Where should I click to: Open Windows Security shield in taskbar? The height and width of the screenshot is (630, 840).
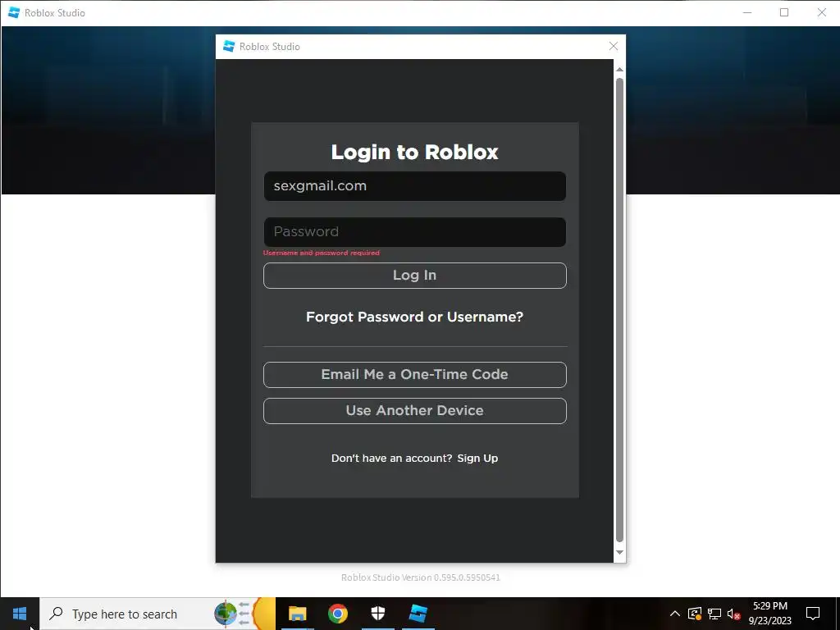point(377,614)
